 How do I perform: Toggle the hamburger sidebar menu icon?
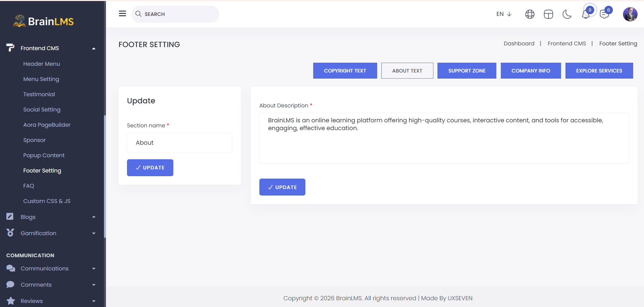122,14
